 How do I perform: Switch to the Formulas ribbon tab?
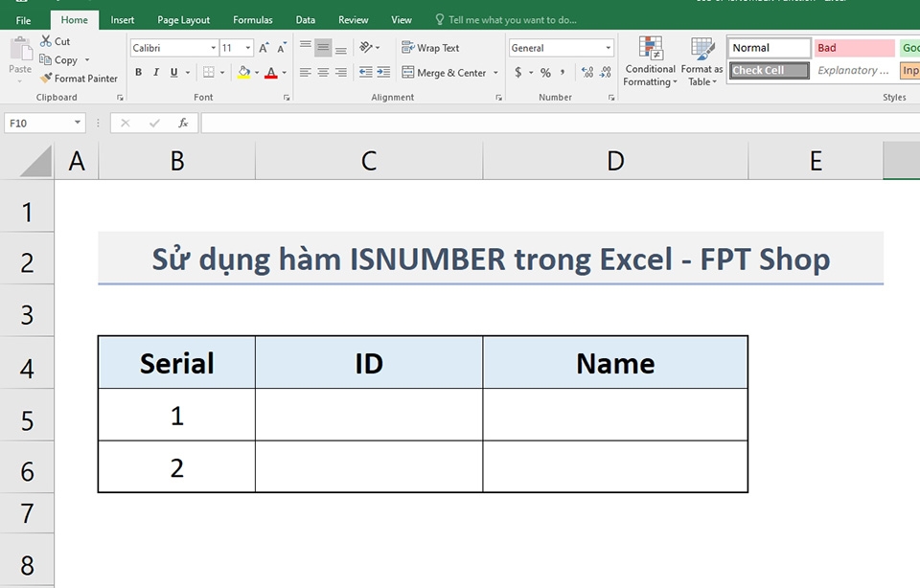pos(252,19)
